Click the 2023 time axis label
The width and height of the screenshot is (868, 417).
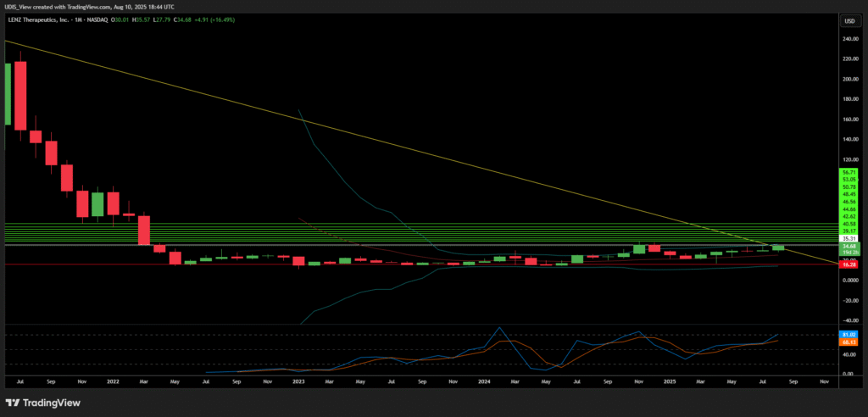click(x=298, y=382)
